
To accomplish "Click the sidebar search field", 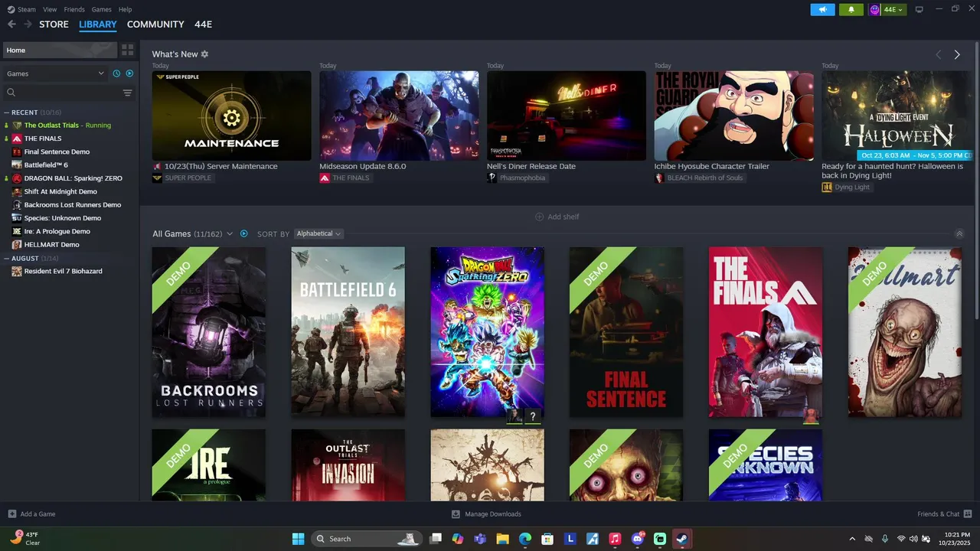I will 63,93.
